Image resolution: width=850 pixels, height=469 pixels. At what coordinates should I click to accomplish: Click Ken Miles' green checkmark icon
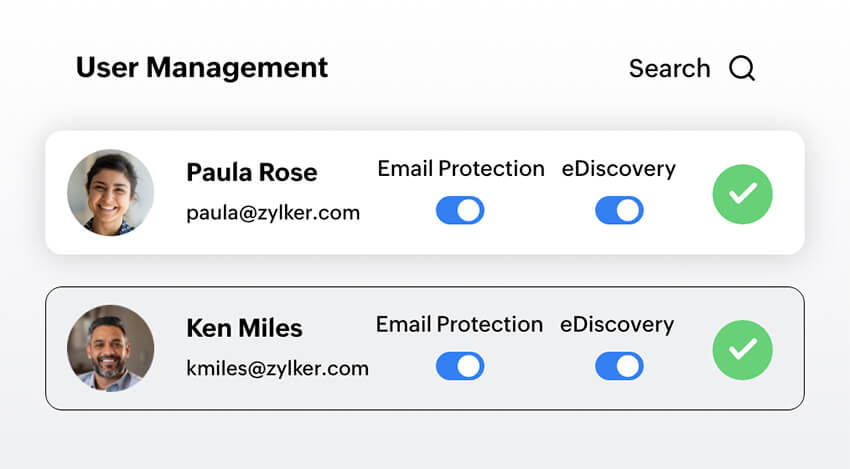(x=742, y=349)
